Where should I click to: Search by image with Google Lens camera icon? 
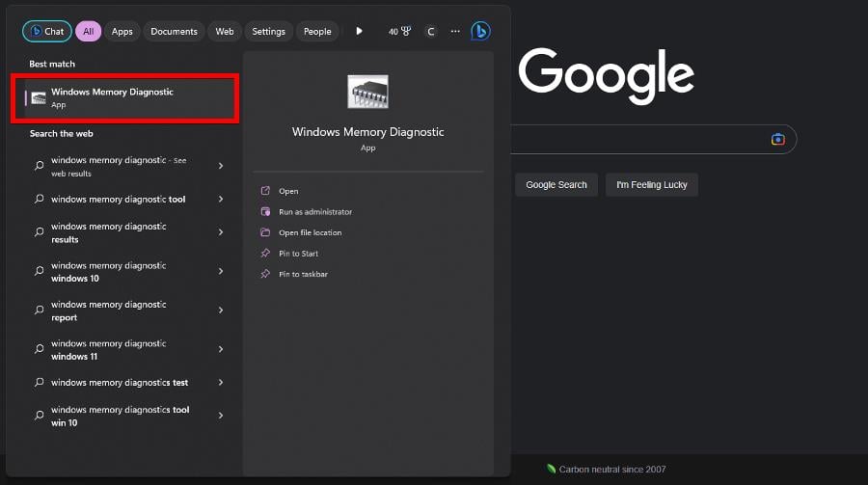[x=777, y=139]
